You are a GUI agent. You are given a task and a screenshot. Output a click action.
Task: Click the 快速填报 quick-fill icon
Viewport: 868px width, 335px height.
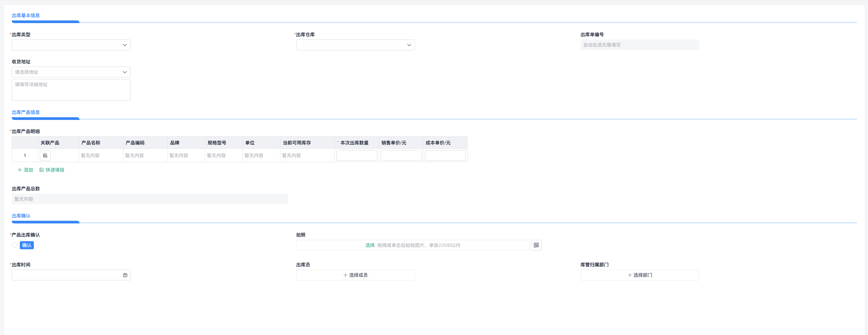(x=42, y=170)
